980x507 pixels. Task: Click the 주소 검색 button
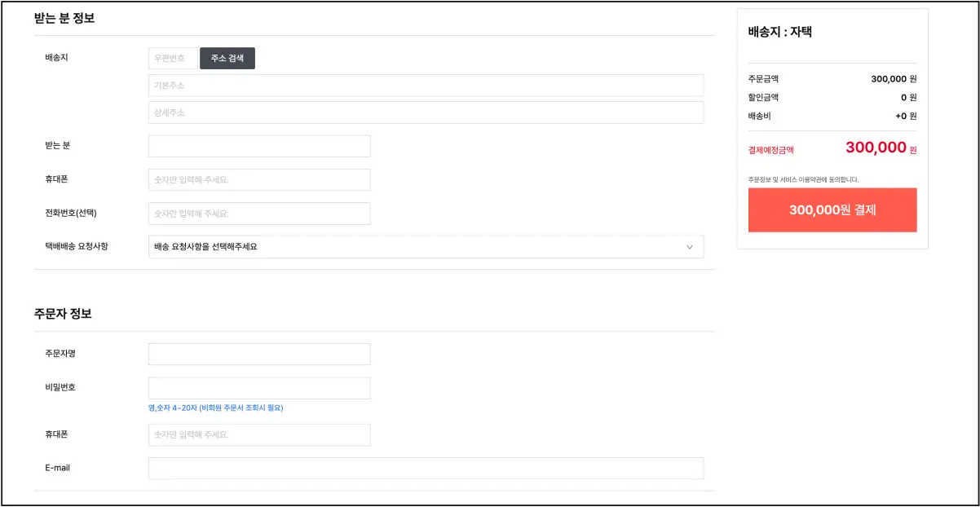227,59
